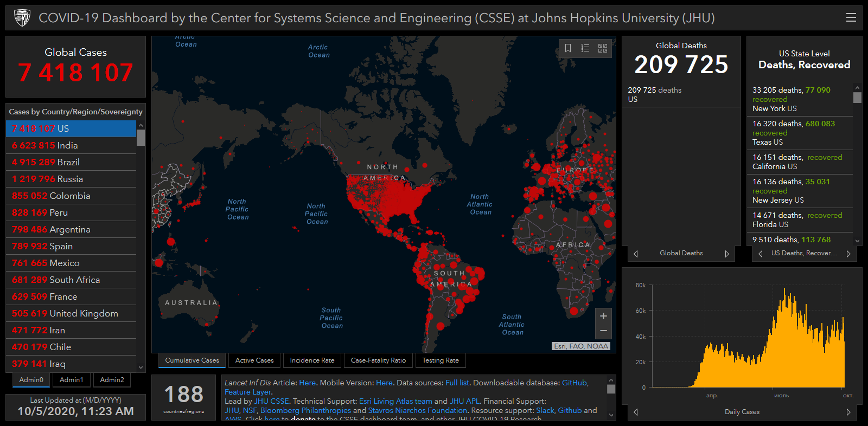Select Iraq row in cases list

pyautogui.click(x=71, y=364)
